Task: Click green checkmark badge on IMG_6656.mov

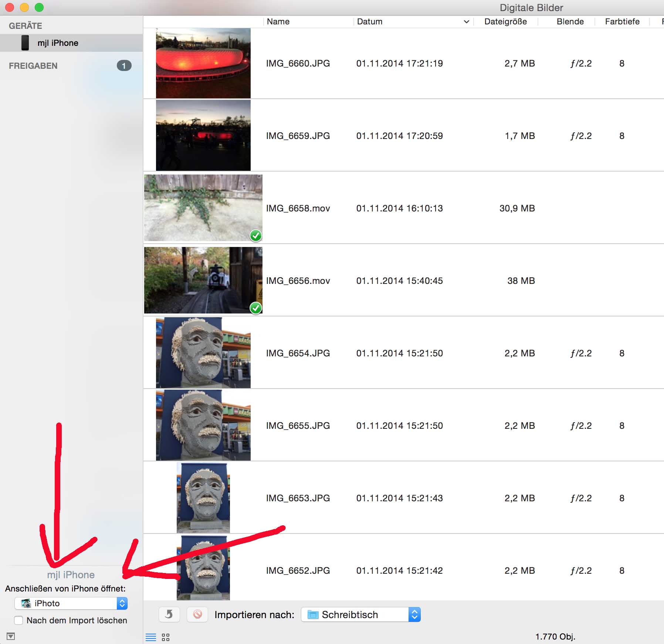Action: tap(256, 308)
